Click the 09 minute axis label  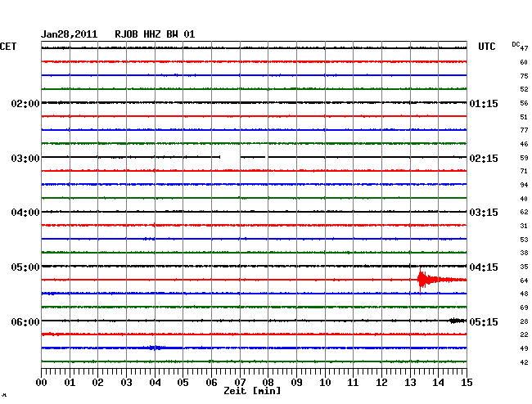(x=296, y=383)
